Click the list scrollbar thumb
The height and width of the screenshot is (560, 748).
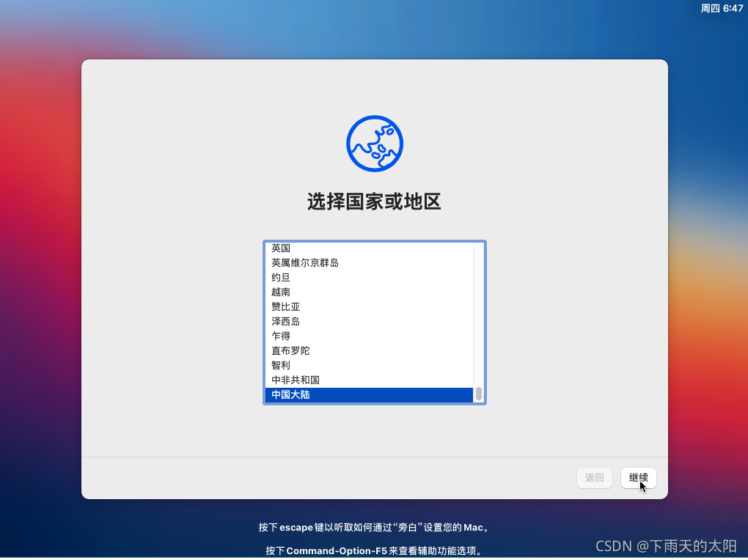[x=479, y=394]
